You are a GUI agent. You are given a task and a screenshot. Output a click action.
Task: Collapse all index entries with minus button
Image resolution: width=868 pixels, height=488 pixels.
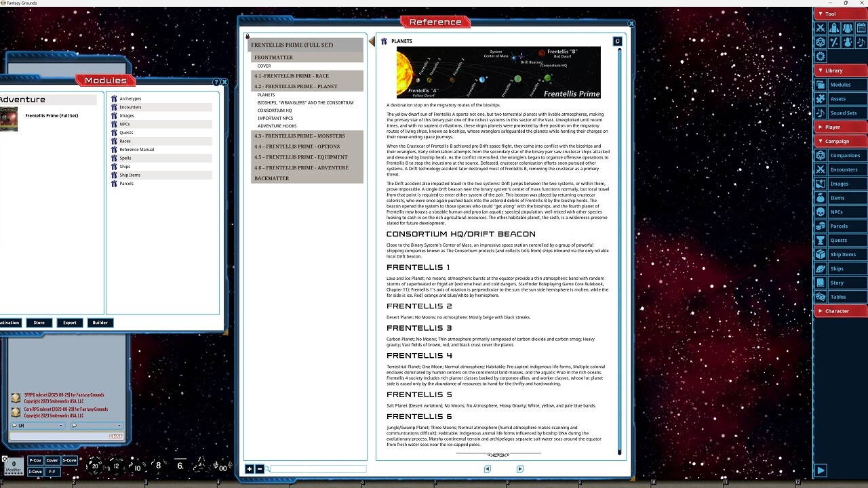259,469
